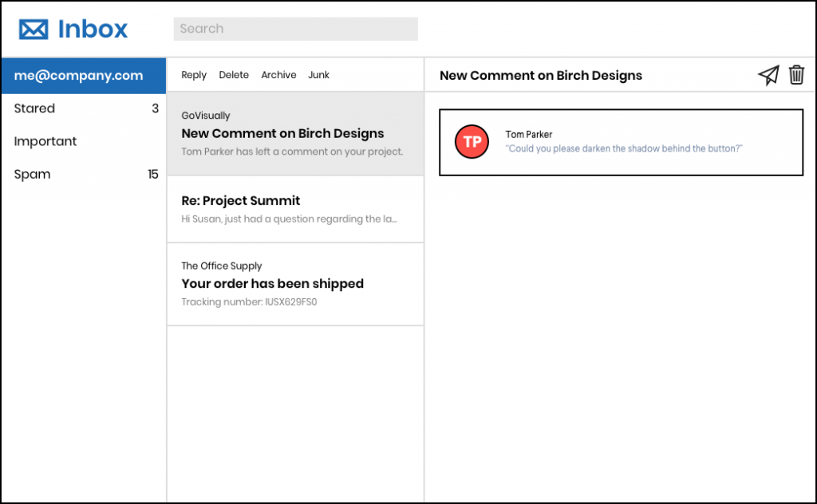The image size is (817, 504).
Task: Go to the Spam folder
Action: [32, 174]
